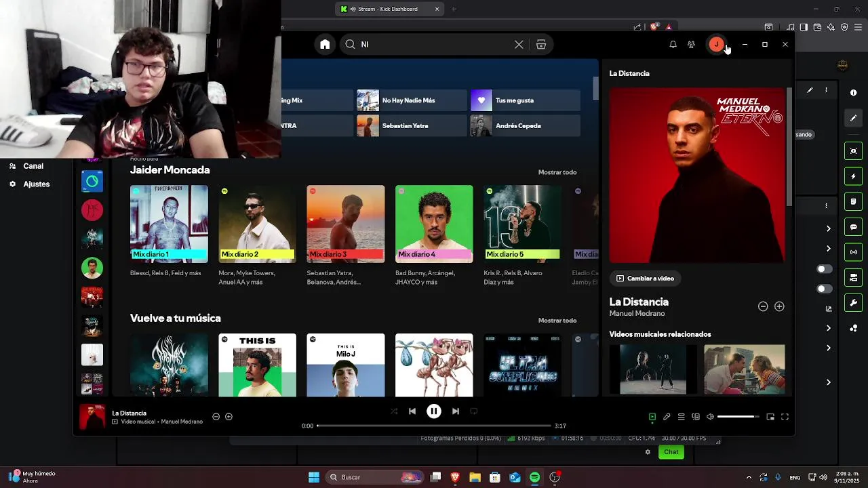Viewport: 868px width, 488px height.
Task: Clear the Spotify search text with X
Action: [519, 44]
